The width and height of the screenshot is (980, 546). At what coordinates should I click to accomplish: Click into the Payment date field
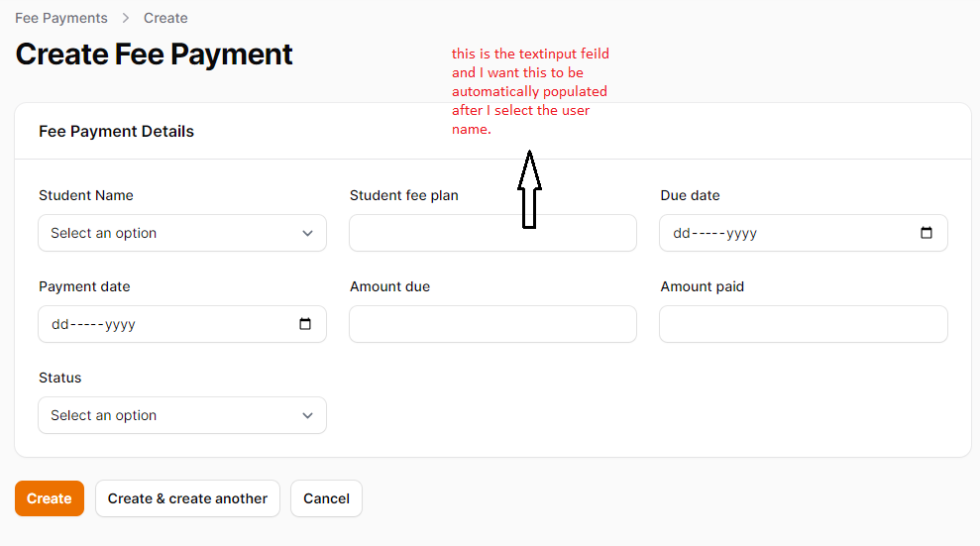[x=182, y=324]
